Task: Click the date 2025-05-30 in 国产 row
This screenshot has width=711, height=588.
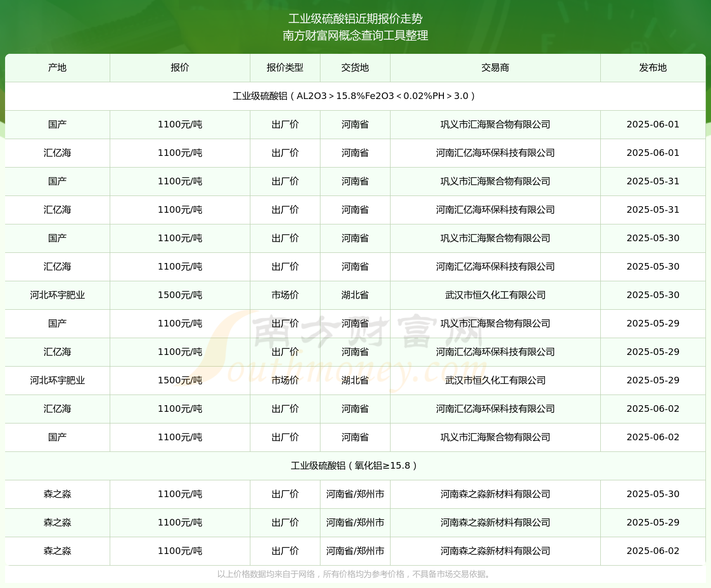Action: pos(653,238)
